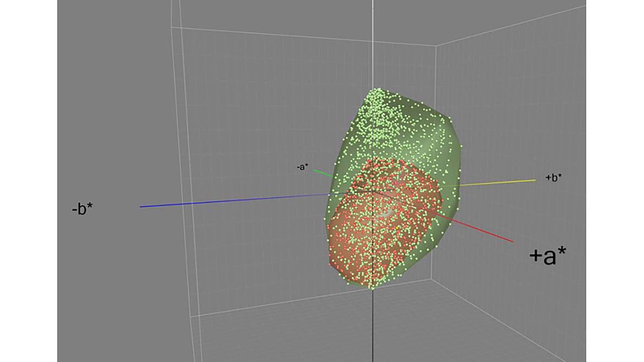Select the blue -b* axis line
This screenshot has width=644, height=362.
(x=234, y=200)
